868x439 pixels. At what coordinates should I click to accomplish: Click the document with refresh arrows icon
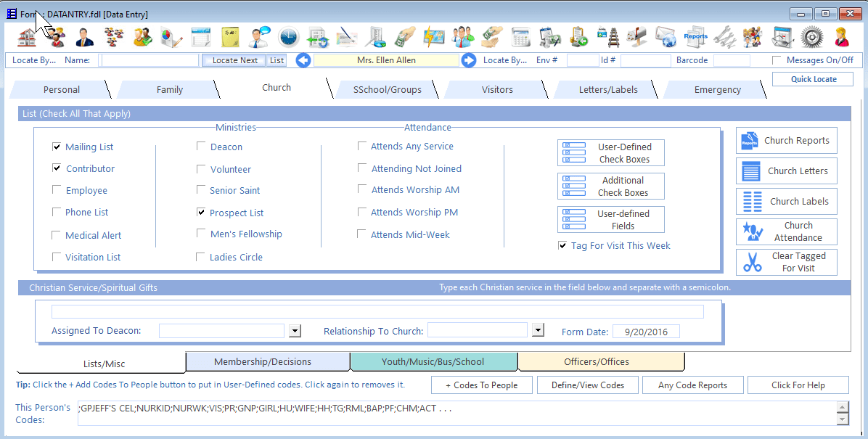(x=318, y=38)
